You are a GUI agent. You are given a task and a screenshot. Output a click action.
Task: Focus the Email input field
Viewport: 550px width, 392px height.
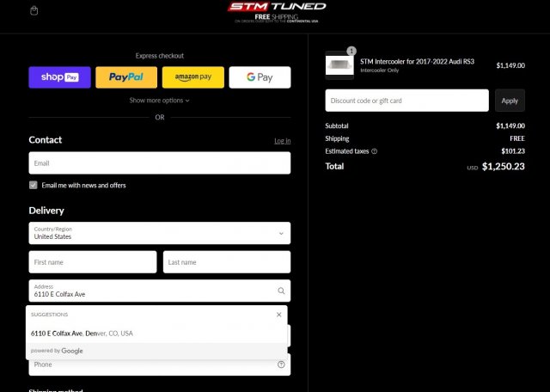click(160, 162)
